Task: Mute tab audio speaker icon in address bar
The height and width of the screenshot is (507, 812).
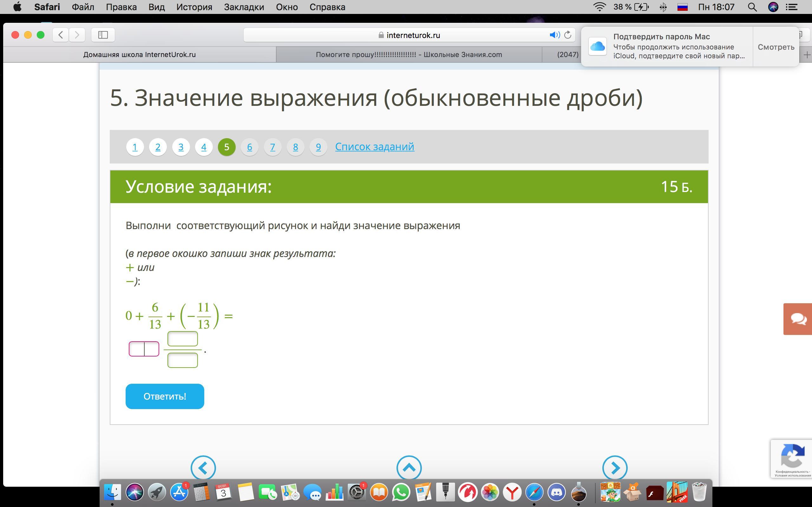Action: tap(554, 35)
